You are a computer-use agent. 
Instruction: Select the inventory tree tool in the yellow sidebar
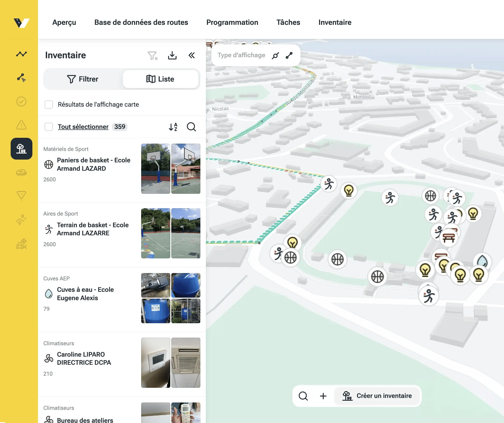(22, 149)
